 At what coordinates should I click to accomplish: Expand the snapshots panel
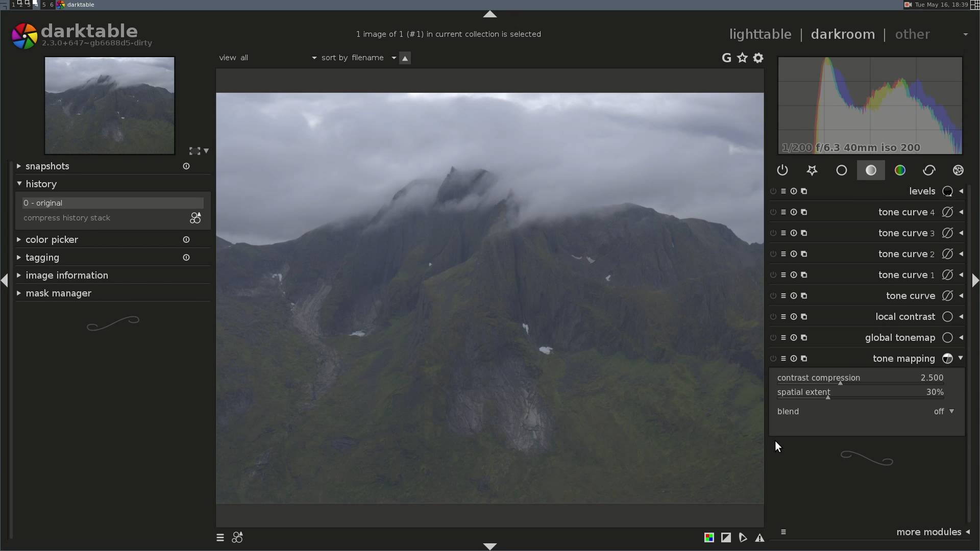(x=47, y=166)
